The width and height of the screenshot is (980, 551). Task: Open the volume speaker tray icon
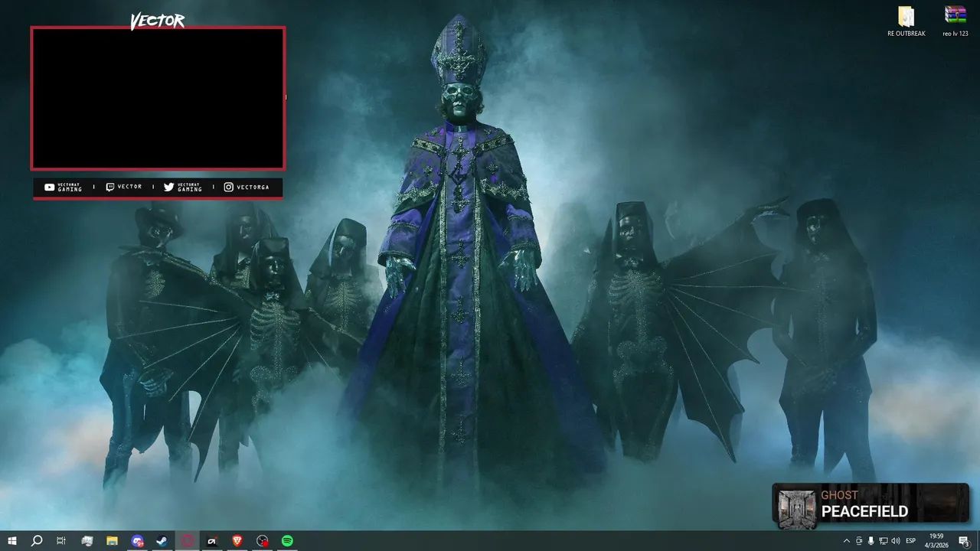coord(896,541)
